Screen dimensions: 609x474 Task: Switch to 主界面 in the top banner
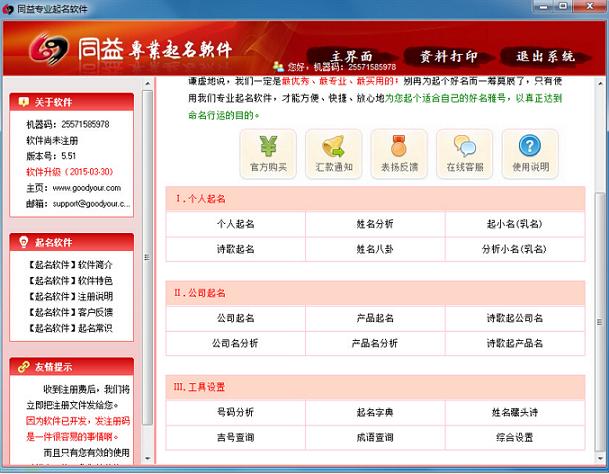351,57
